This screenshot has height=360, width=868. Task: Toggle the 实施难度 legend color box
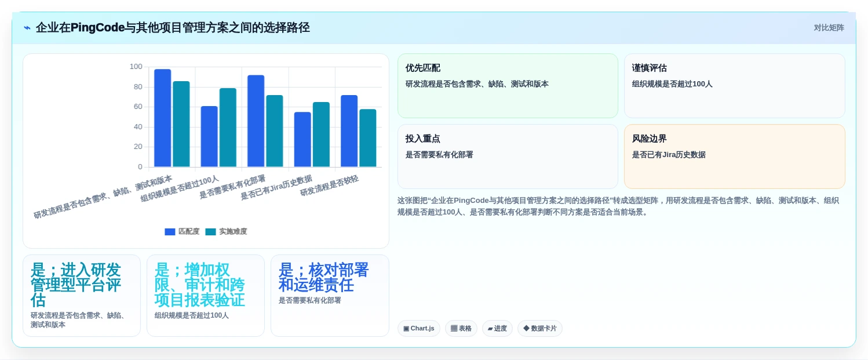point(210,232)
